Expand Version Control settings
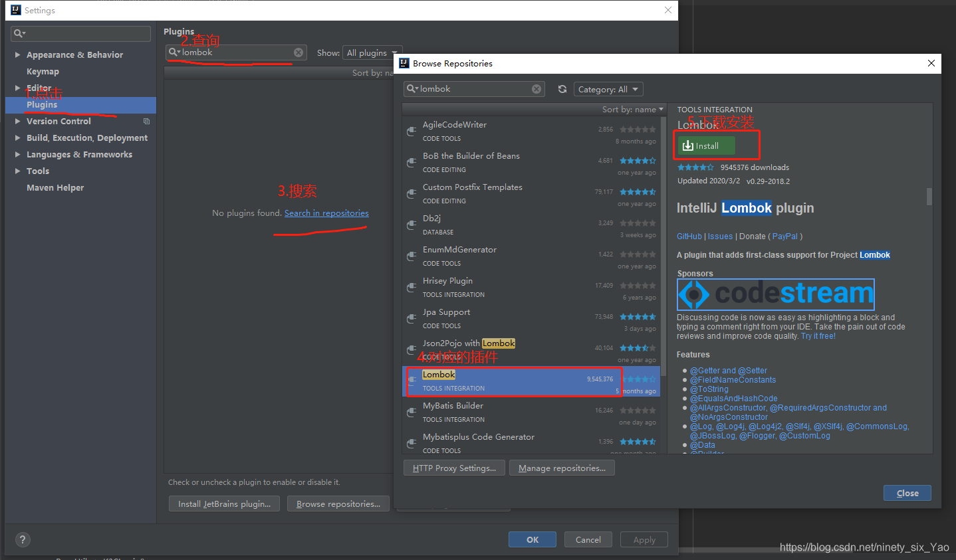This screenshot has height=560, width=956. click(x=18, y=121)
